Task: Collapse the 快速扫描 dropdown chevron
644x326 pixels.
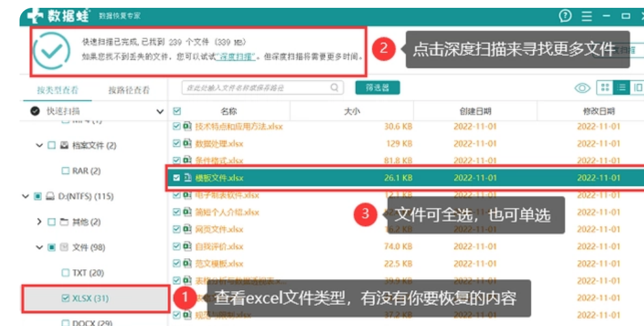Action: (x=160, y=111)
